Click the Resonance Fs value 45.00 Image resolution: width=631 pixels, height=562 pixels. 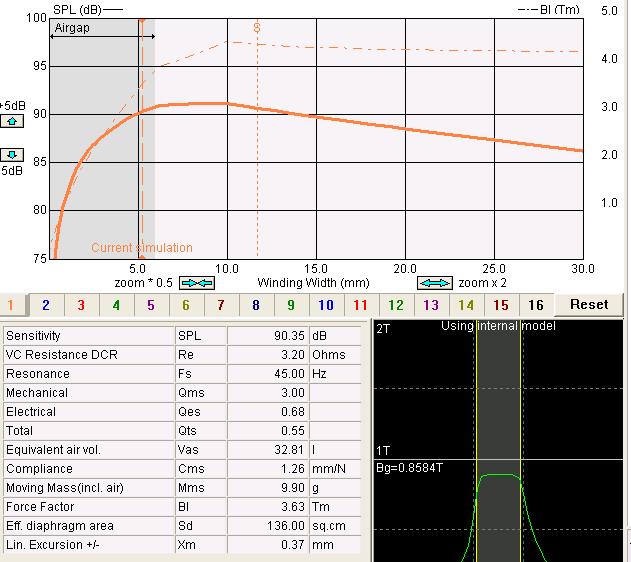268,374
